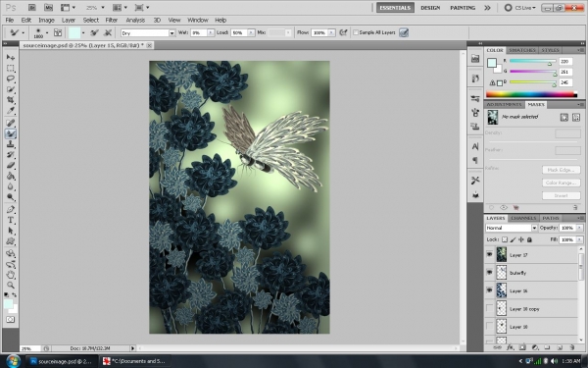
Task: Click the Windows Start button
Action: coord(13,361)
